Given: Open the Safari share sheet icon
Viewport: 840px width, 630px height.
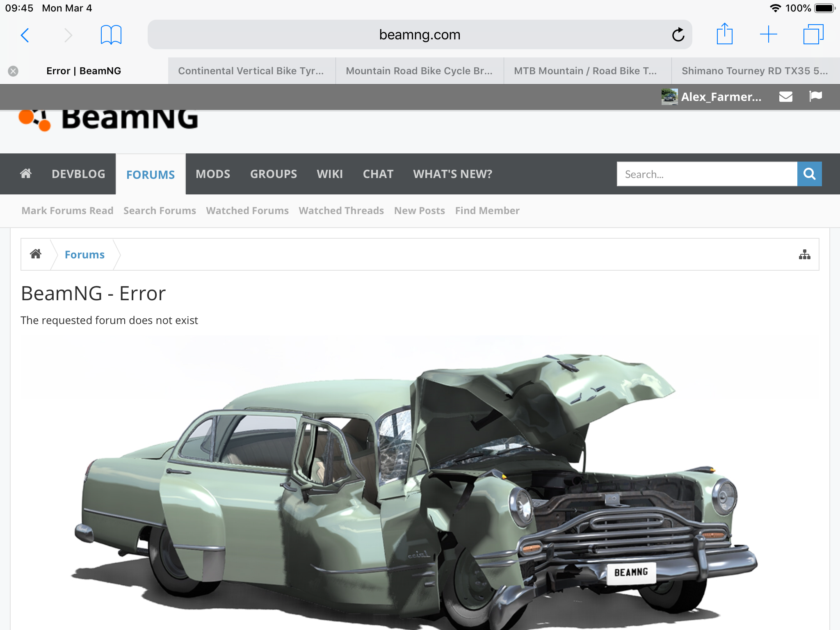Looking at the screenshot, I should 725,34.
